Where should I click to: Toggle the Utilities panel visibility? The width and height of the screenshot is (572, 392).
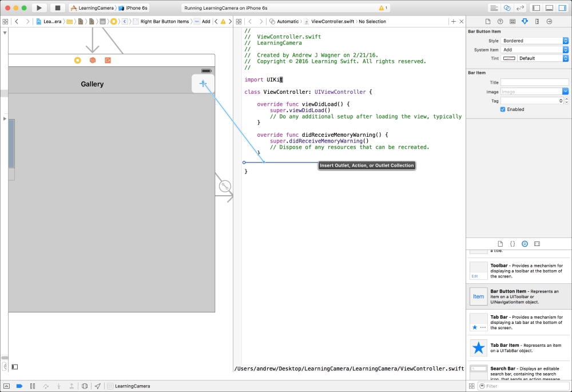[x=562, y=8]
